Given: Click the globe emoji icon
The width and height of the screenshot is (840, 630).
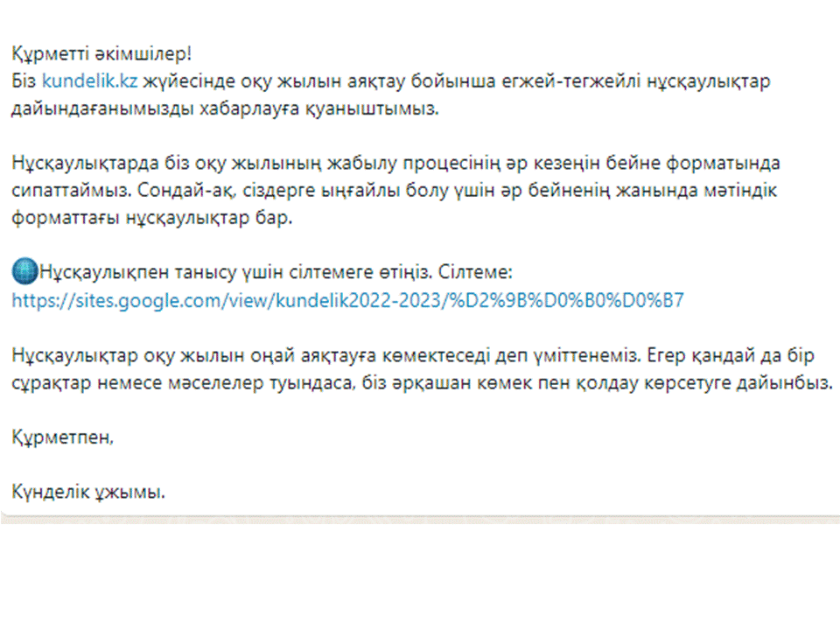Looking at the screenshot, I should [24, 273].
